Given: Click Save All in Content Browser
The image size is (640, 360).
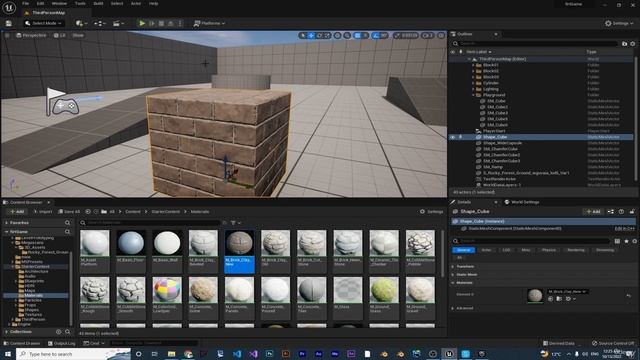Looking at the screenshot, I should 69,211.
